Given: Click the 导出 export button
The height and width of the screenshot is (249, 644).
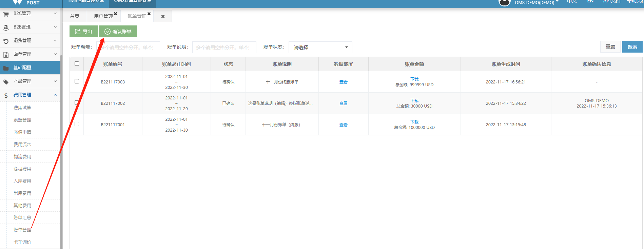Looking at the screenshot, I should pyautogui.click(x=83, y=32).
